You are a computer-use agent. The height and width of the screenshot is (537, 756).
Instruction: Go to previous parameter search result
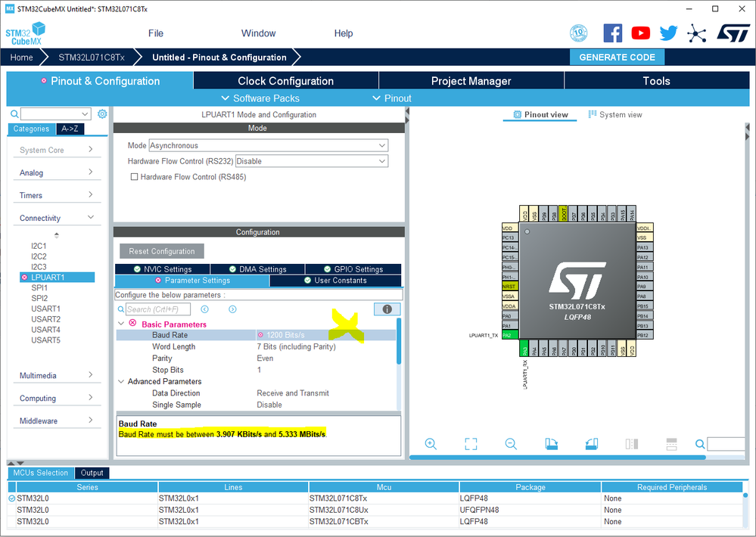204,309
